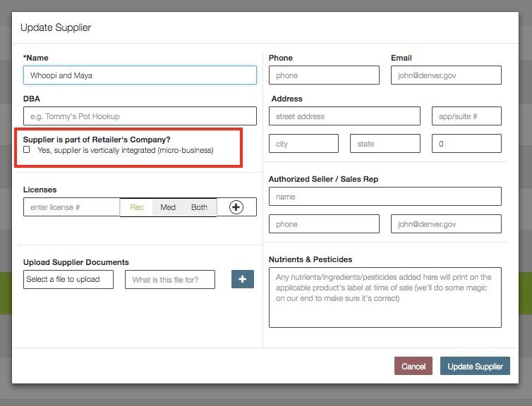532x406 pixels.
Task: Click 'Select a file to upload'
Action: coord(68,279)
